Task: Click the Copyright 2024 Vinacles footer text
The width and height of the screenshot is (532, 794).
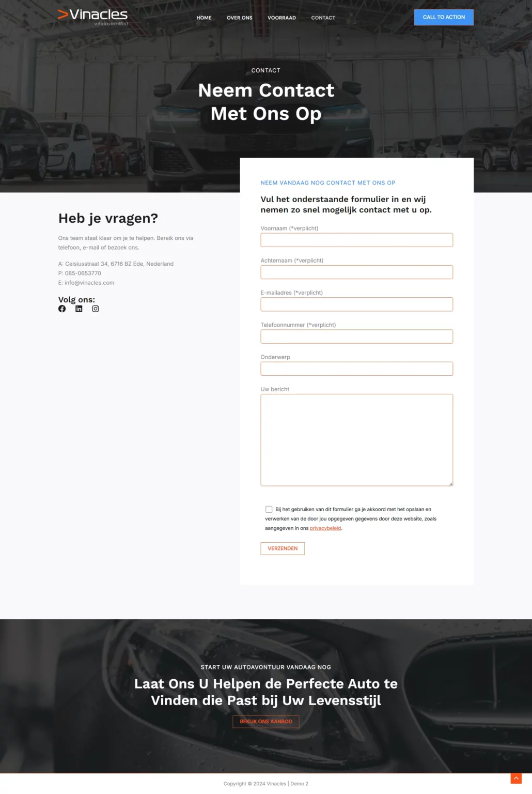Action: [266, 784]
